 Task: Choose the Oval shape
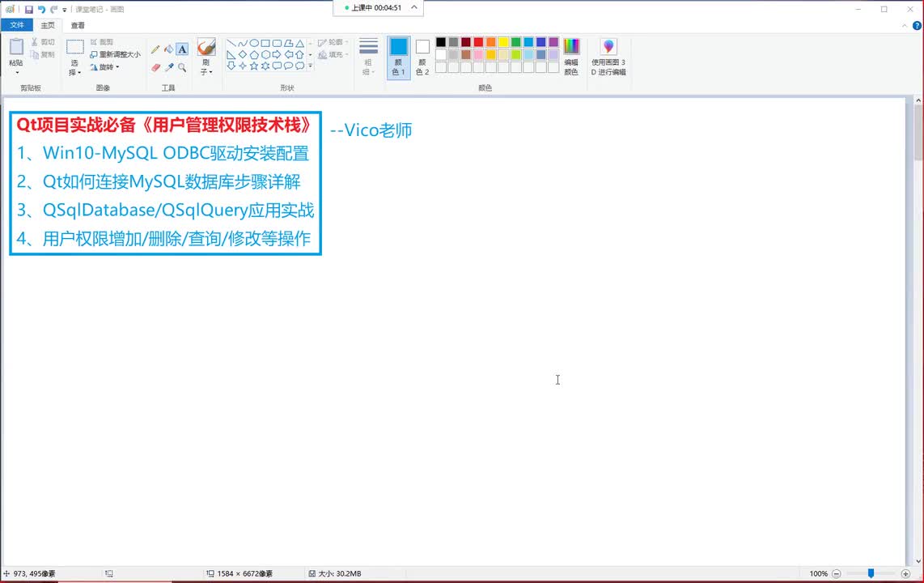(x=254, y=43)
